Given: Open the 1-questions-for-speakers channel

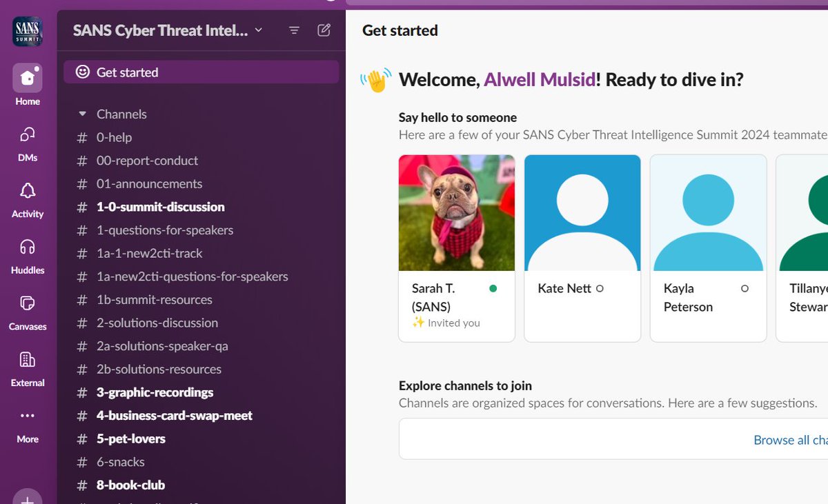Looking at the screenshot, I should coord(201,230).
